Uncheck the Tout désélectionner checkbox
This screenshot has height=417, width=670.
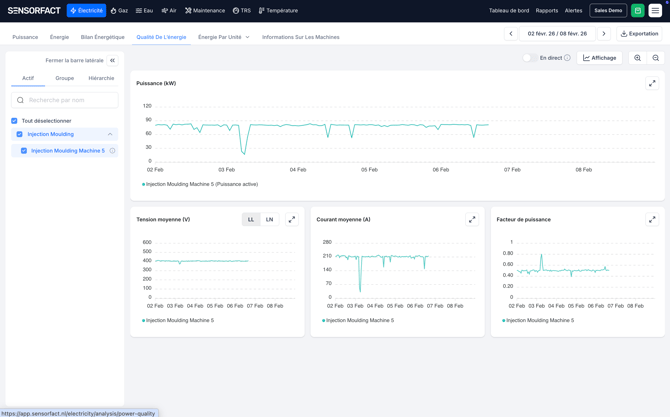(14, 121)
